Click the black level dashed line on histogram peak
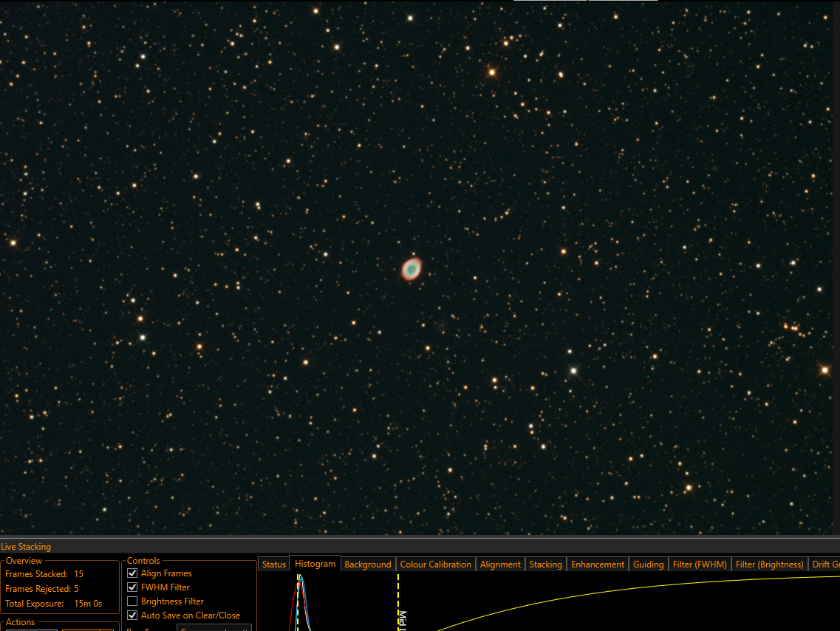Image resolution: width=840 pixels, height=631 pixels. 297,603
